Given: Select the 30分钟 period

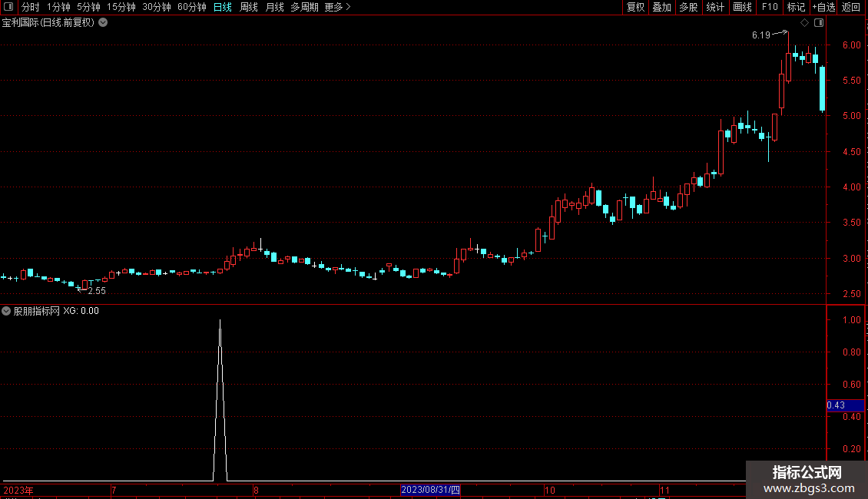Looking at the screenshot, I should pyautogui.click(x=156, y=7).
